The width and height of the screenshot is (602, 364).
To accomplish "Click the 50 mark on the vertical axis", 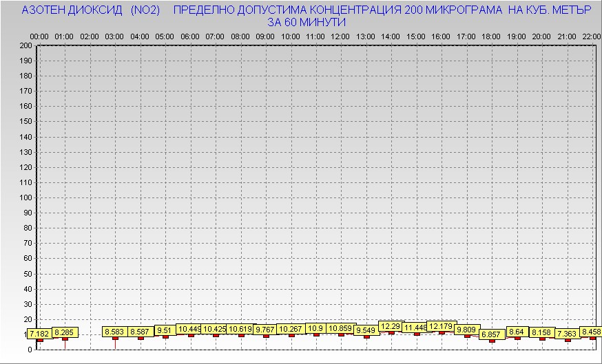I will (x=28, y=273).
